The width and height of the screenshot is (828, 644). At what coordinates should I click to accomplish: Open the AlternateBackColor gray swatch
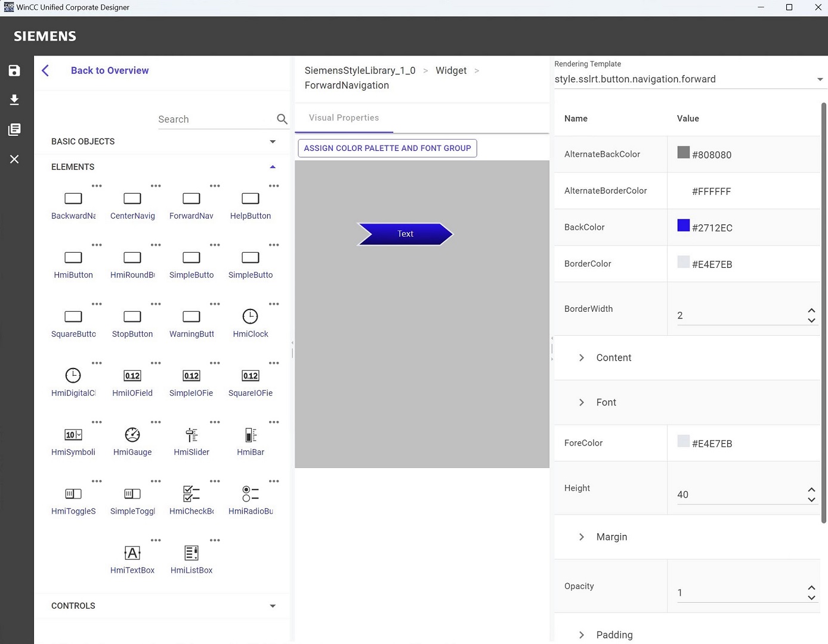(x=684, y=153)
